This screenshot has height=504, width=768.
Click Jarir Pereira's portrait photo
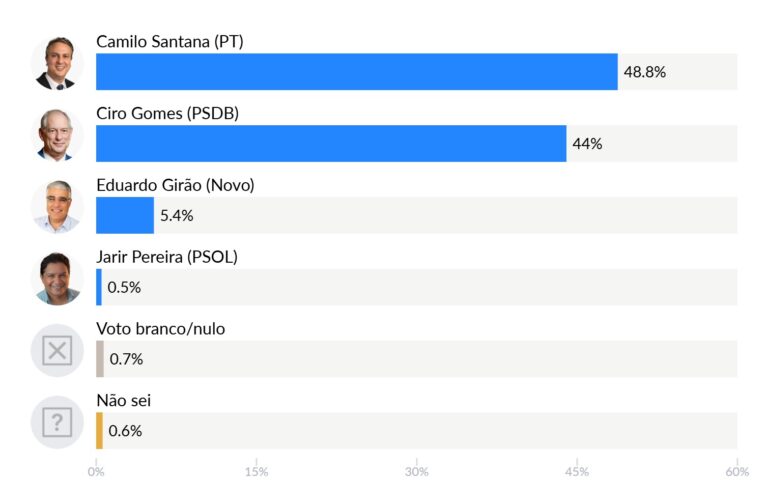[57, 279]
